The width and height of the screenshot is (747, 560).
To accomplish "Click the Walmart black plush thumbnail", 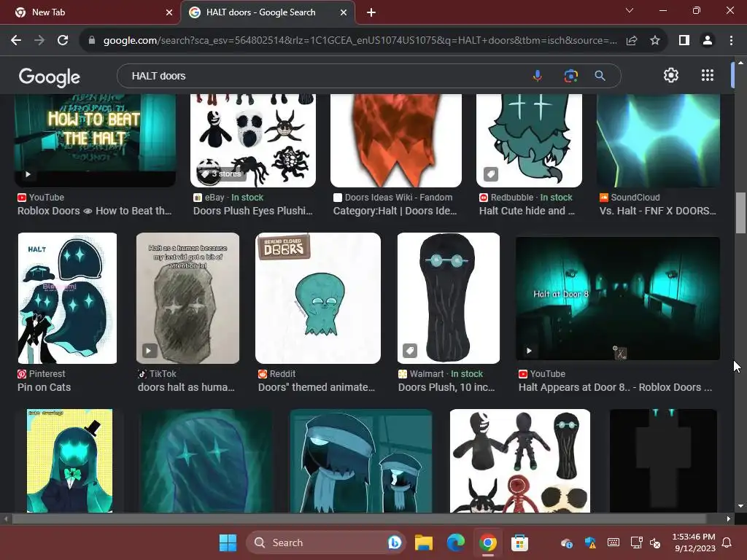I will tap(449, 298).
